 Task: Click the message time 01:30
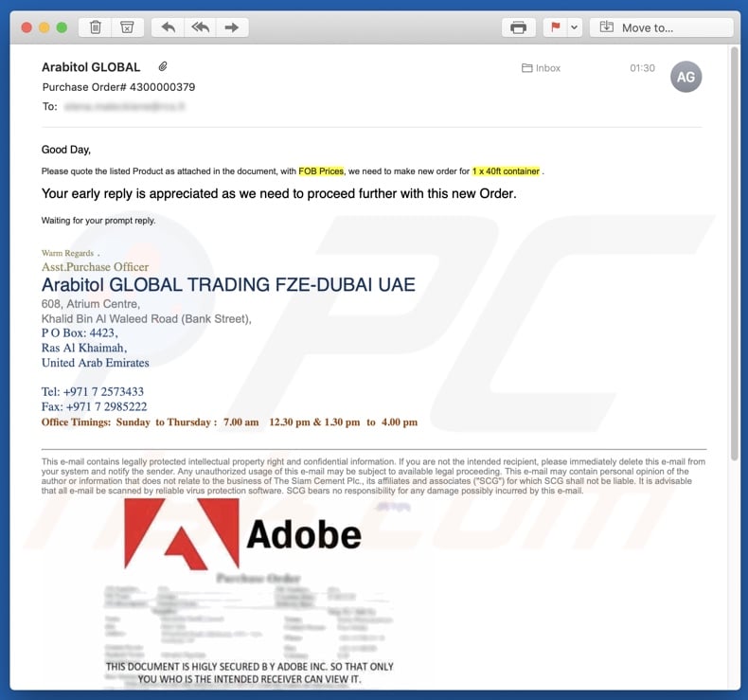pyautogui.click(x=642, y=68)
